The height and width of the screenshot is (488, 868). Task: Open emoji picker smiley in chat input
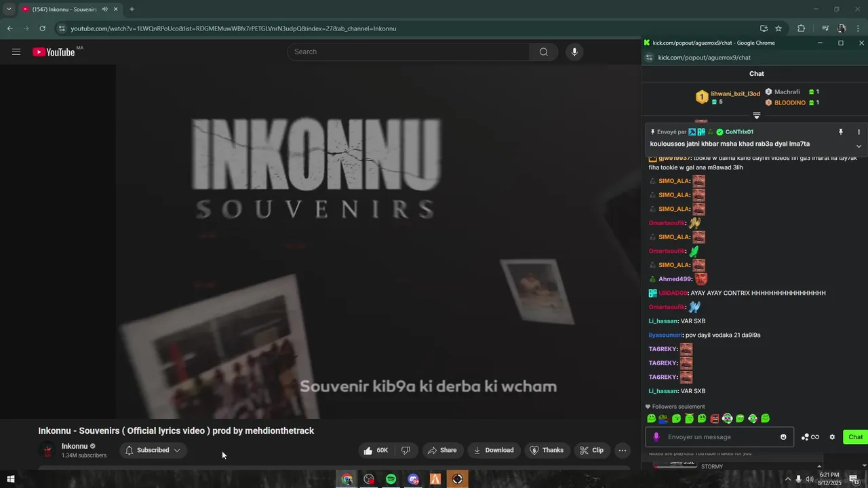click(783, 437)
